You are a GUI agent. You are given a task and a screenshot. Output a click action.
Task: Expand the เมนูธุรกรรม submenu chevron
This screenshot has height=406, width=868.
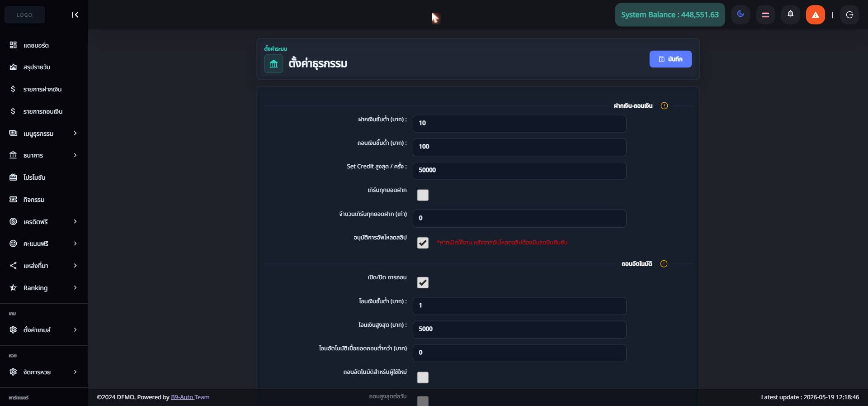[x=75, y=133]
